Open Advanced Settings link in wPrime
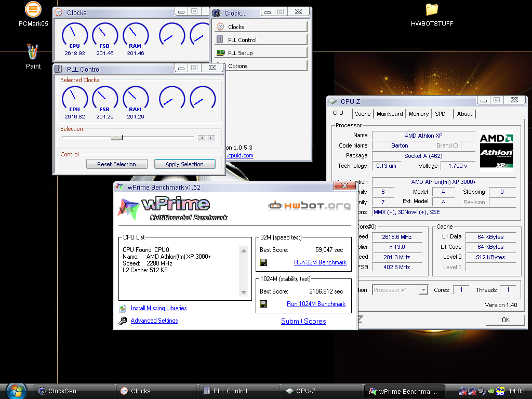 [x=154, y=321]
